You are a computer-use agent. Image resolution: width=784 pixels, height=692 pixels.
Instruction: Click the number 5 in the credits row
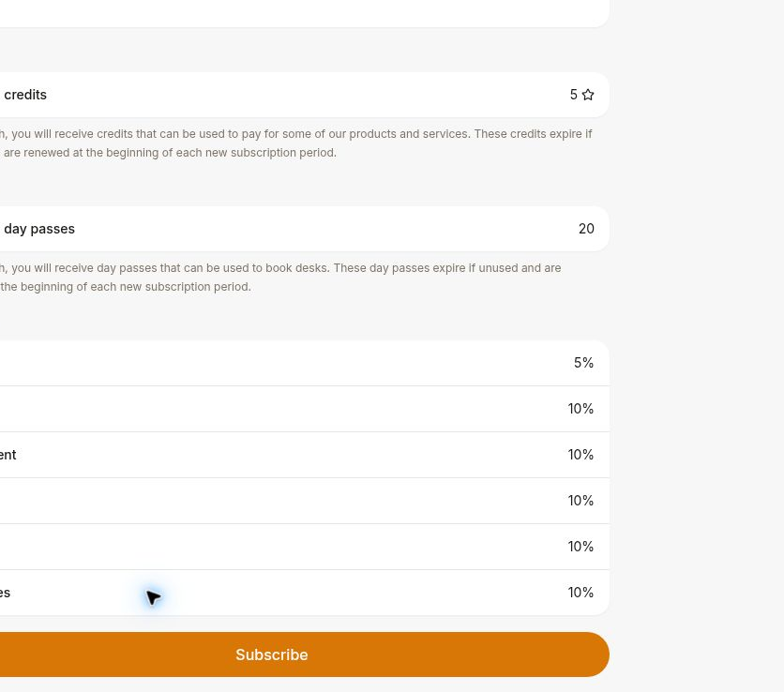(574, 95)
